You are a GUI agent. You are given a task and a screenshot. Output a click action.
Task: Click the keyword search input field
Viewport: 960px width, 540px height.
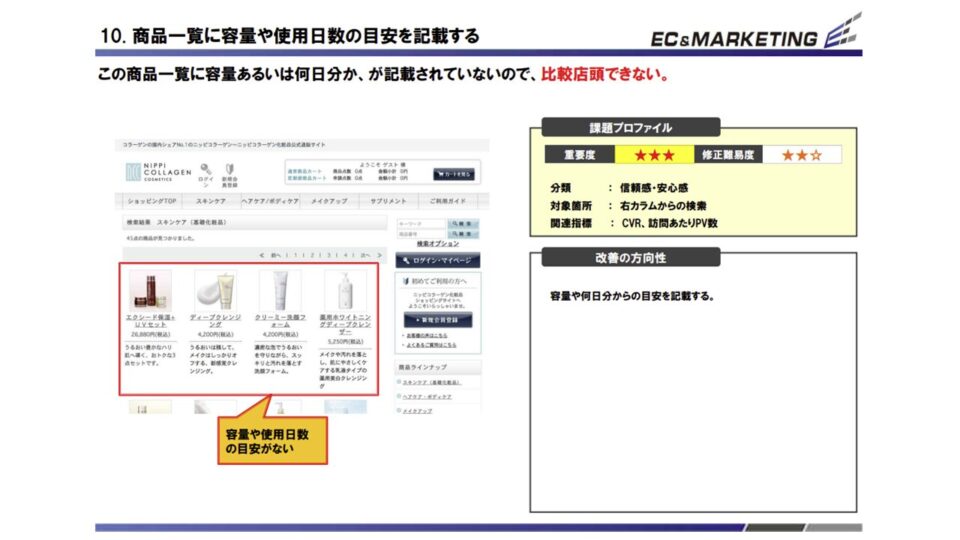coord(421,224)
